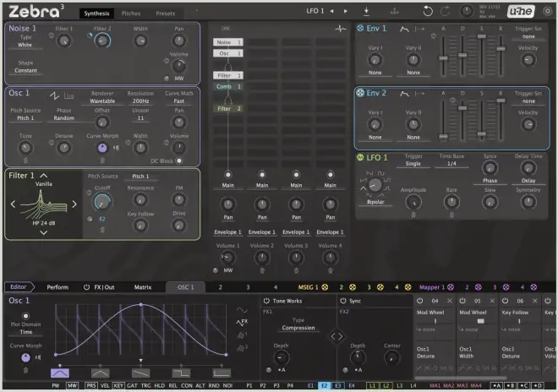The width and height of the screenshot is (558, 392).
Task: Click the undo arrow icon
Action: tap(427, 11)
